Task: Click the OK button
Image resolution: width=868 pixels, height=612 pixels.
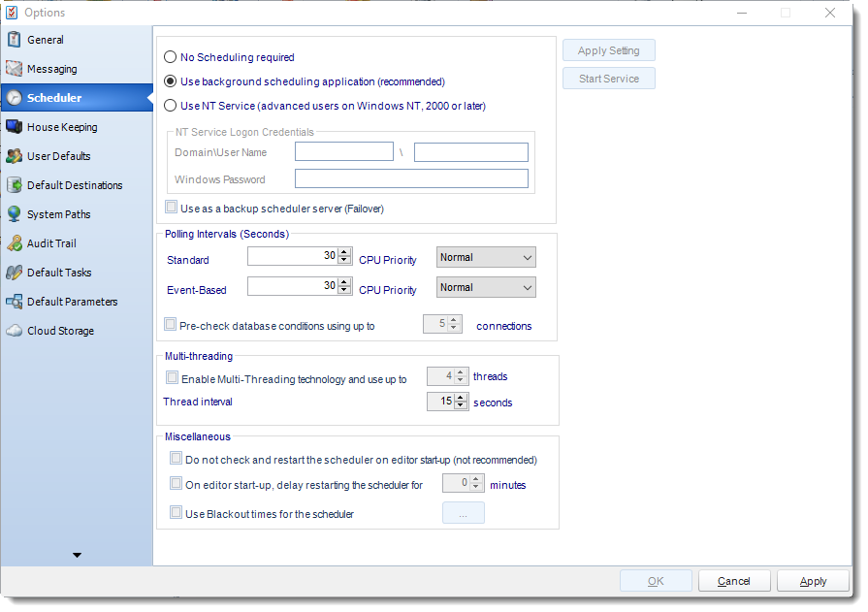Action: tap(656, 581)
